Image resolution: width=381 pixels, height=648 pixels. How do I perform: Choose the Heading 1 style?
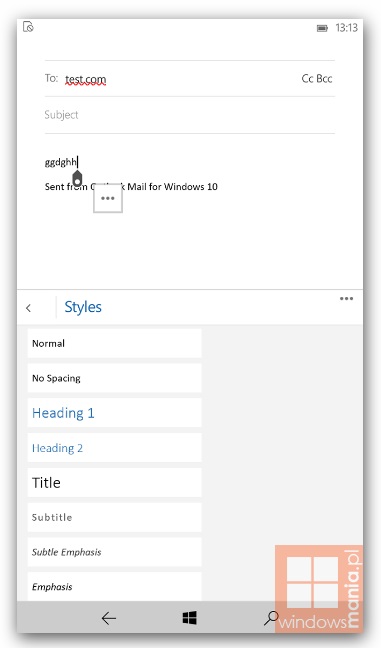[114, 413]
